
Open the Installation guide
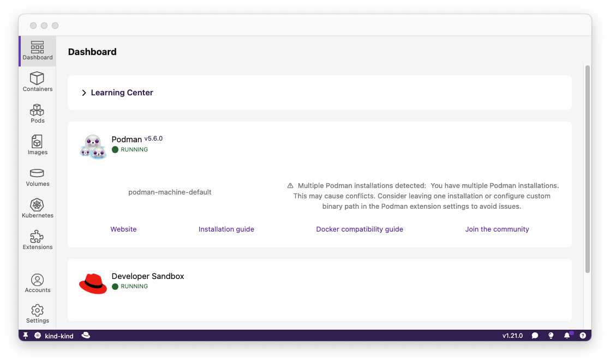tap(226, 229)
